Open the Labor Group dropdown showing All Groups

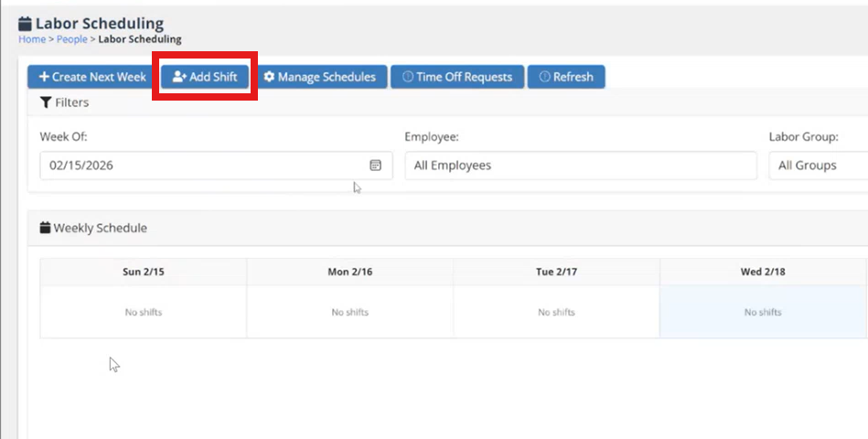pos(817,166)
